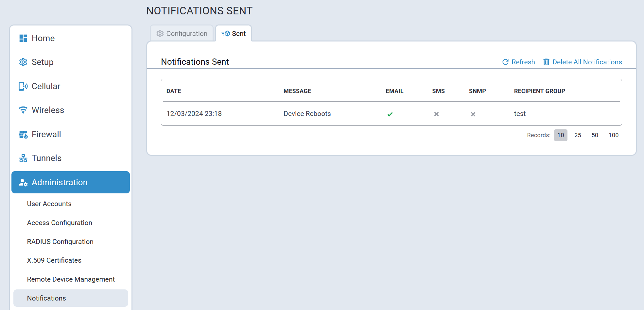Collapse the Administration menu section
The height and width of the screenshot is (310, 644).
point(71,182)
